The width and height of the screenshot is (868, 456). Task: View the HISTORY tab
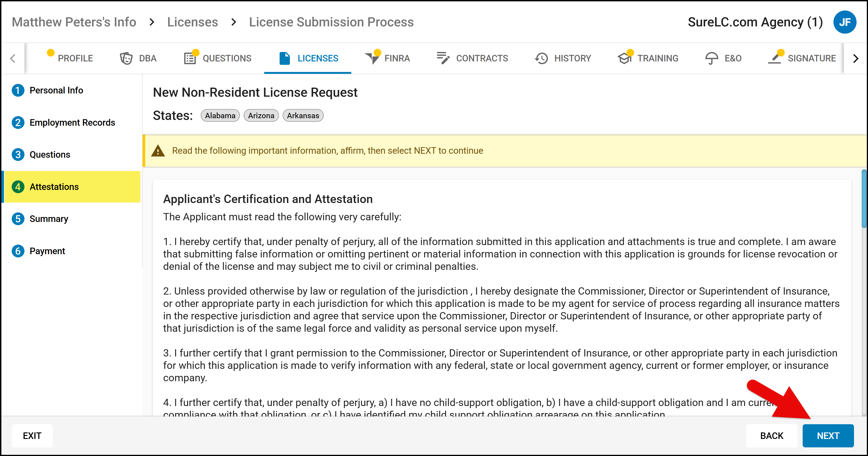point(563,58)
